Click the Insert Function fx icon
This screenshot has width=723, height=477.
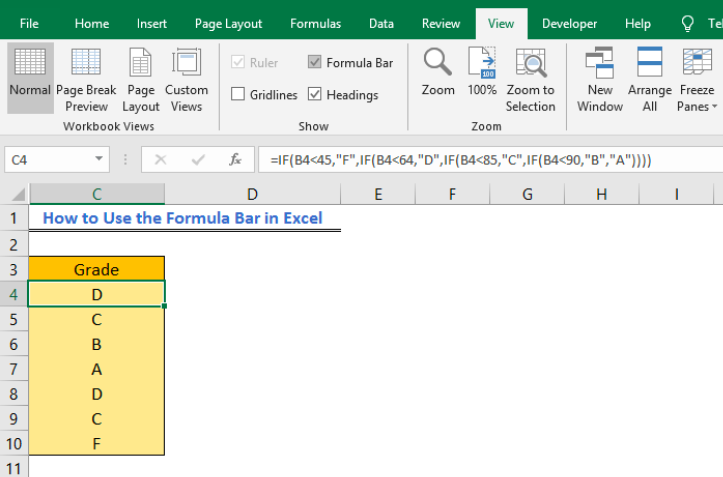(x=235, y=159)
